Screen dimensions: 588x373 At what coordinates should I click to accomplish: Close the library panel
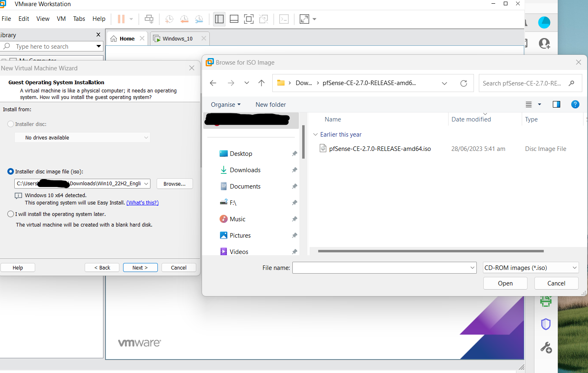point(98,35)
